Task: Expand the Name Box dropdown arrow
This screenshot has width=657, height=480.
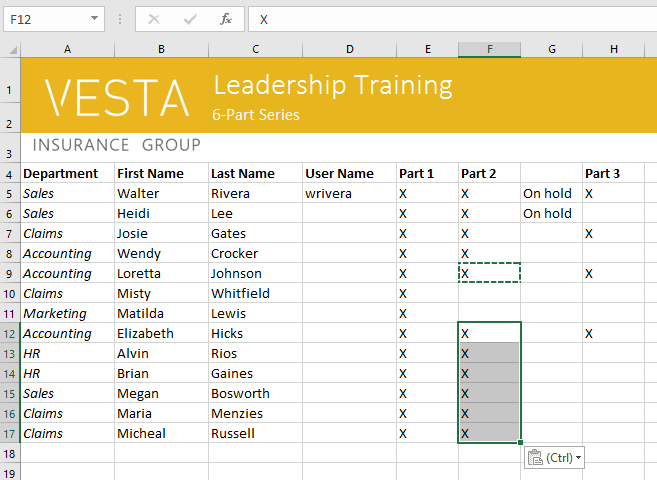Action: [x=94, y=19]
